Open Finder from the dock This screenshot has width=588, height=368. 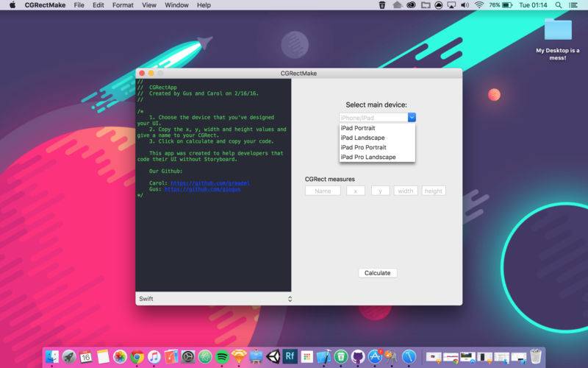(51, 356)
